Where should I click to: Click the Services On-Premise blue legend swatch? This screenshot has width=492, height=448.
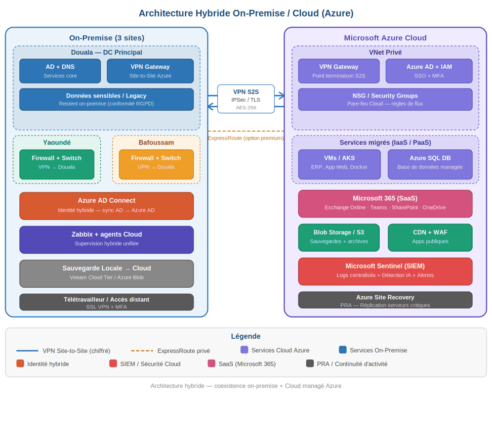tap(343, 350)
